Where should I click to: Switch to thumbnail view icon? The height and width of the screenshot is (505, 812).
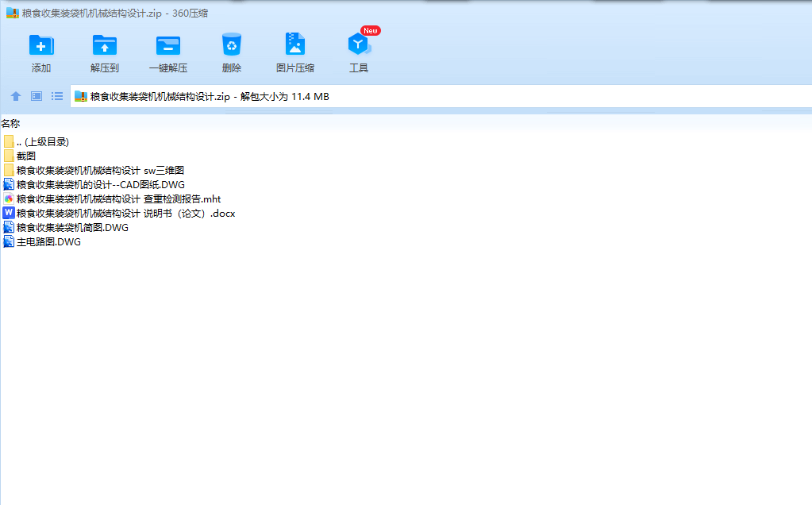pos(37,96)
